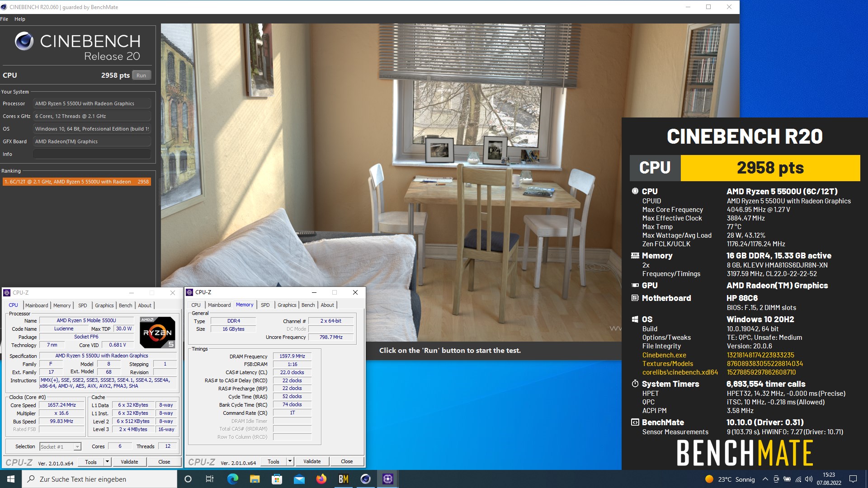
Task: Click Validate in left CPU-Z
Action: (x=129, y=462)
